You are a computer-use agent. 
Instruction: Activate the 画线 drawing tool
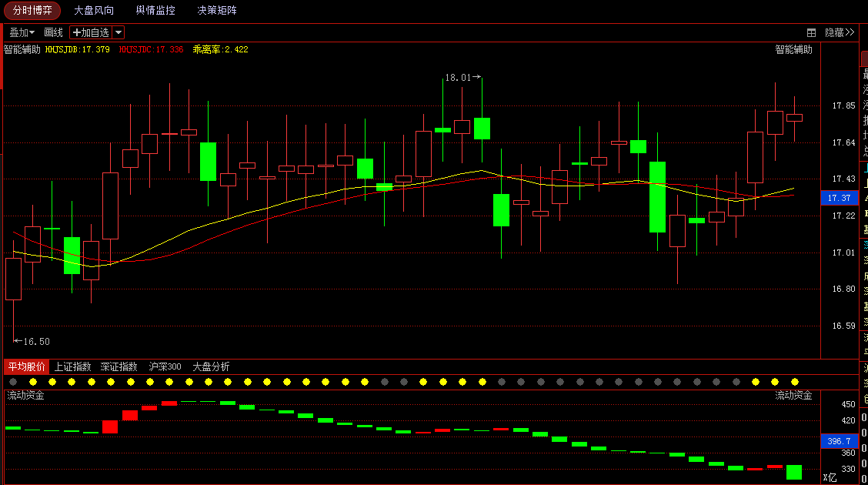point(54,32)
